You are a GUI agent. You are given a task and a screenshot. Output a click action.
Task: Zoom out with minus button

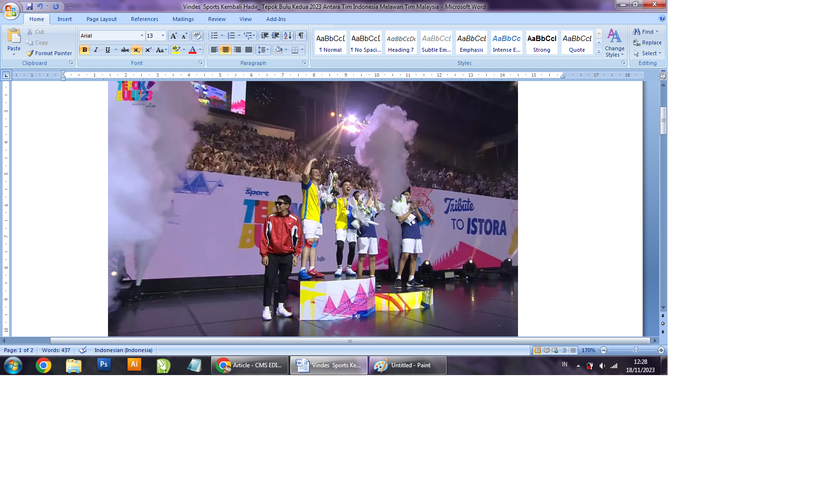(x=604, y=350)
